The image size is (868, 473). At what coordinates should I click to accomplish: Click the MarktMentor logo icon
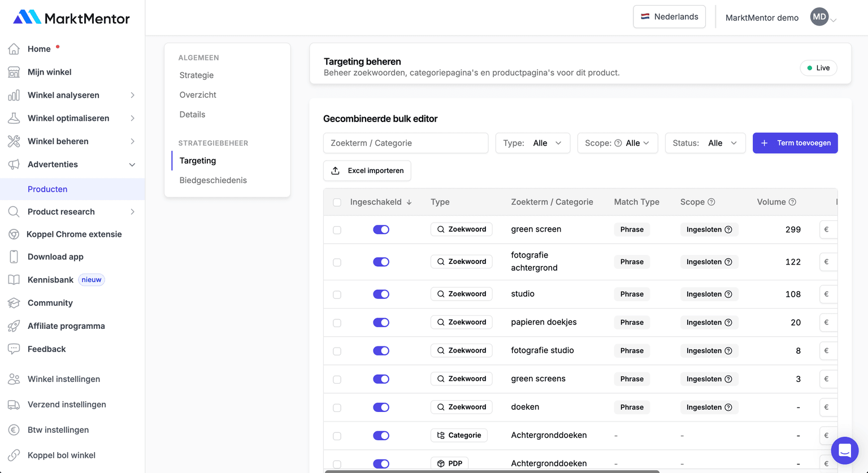[27, 18]
